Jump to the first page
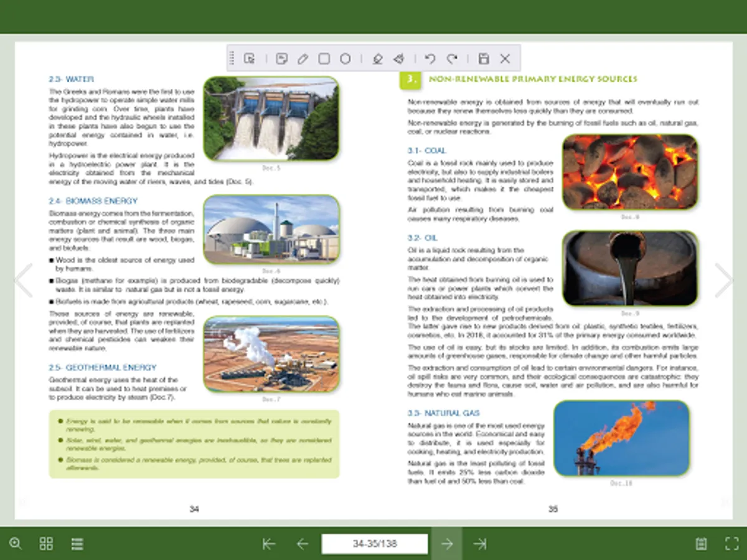The width and height of the screenshot is (747, 560). click(269, 544)
